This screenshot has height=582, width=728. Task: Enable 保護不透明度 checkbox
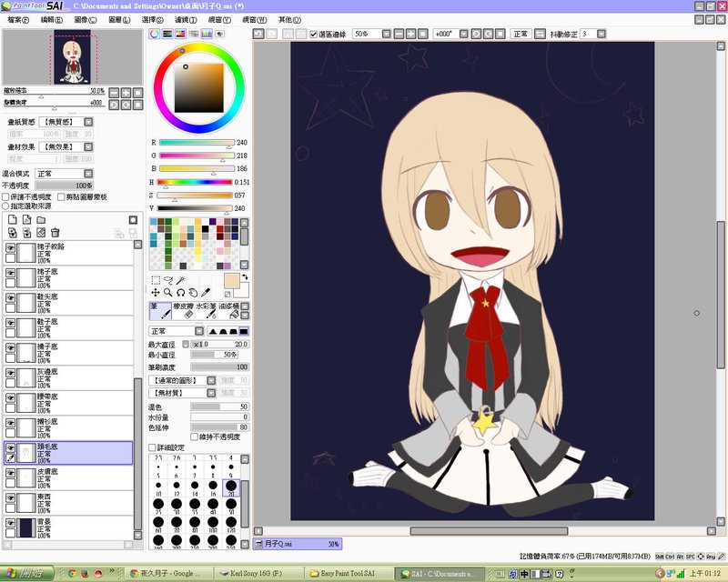pos(6,196)
